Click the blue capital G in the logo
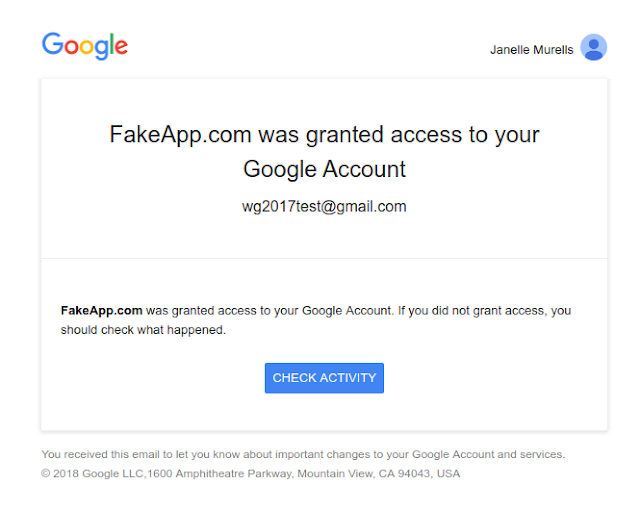Screen dimensions: 640x511 click(52, 45)
